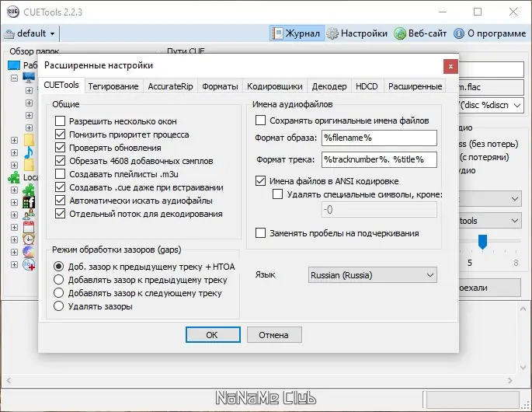Toggle Отдельный поток для декодирования
The height and width of the screenshot is (412, 532).
[x=60, y=214]
